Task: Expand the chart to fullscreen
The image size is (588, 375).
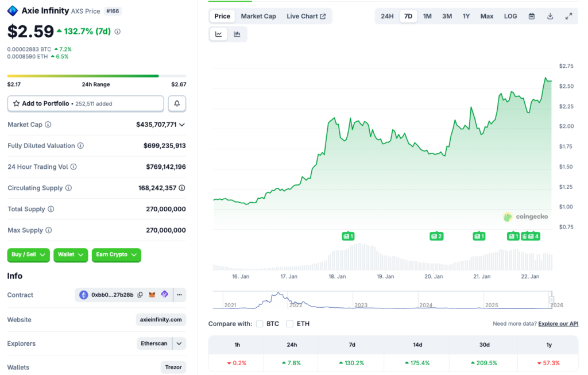Action: (x=568, y=16)
